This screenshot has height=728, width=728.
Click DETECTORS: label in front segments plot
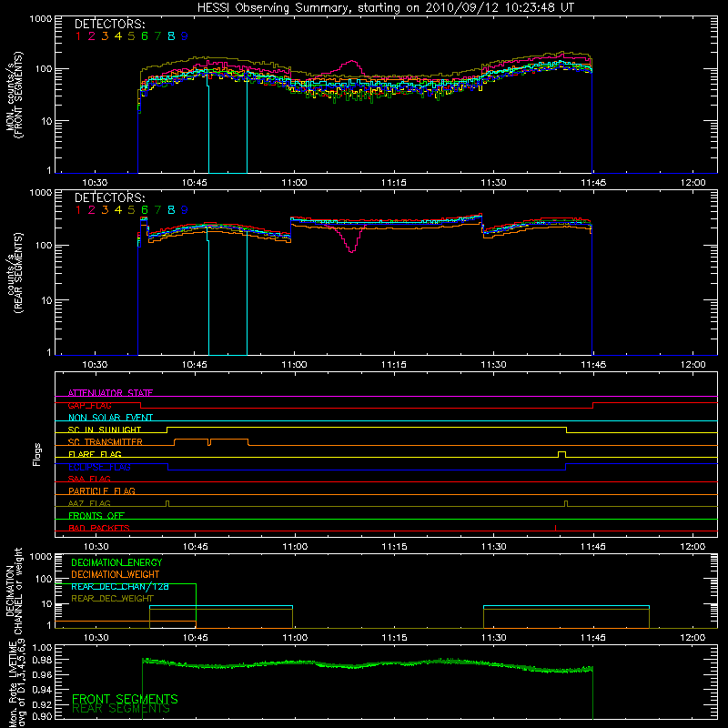click(x=110, y=24)
